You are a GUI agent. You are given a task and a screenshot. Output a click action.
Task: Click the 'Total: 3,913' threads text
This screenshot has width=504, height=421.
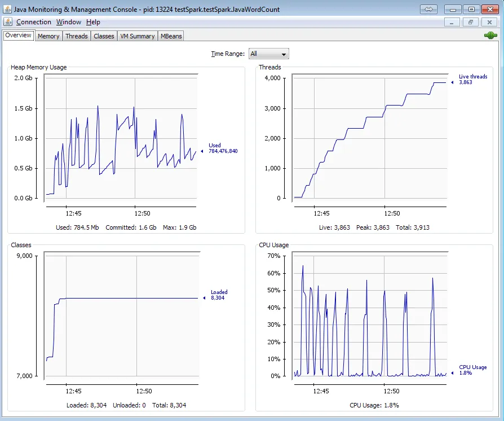pos(413,227)
